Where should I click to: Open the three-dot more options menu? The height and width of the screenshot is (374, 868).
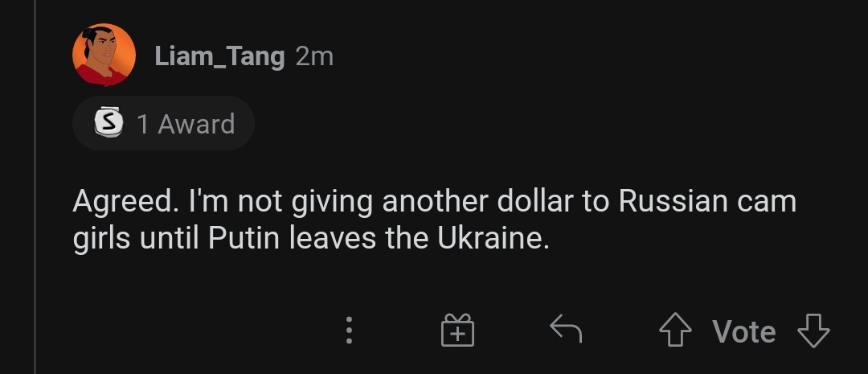(x=349, y=330)
